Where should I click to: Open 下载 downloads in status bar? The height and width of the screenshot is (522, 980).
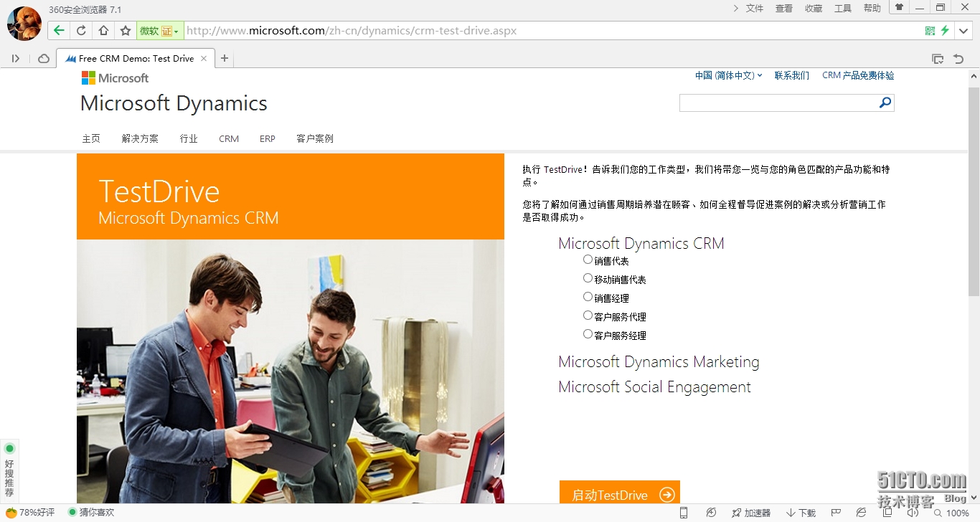click(x=801, y=513)
